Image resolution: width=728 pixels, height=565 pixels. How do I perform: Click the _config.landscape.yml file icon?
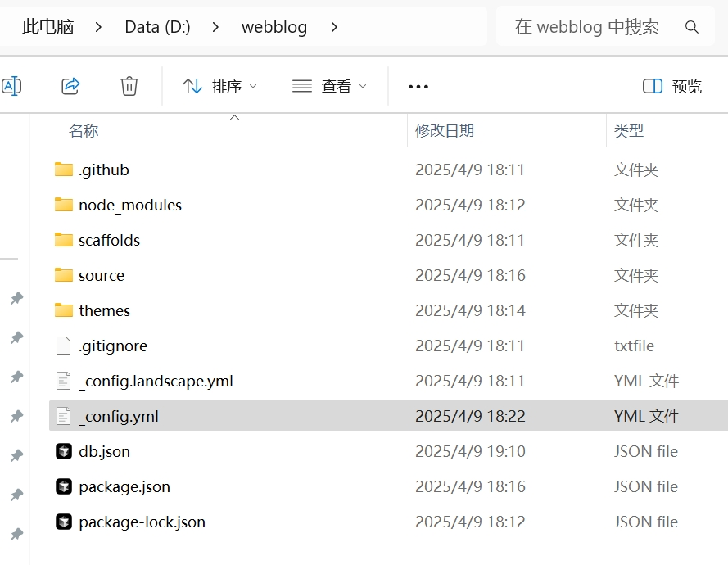pos(64,381)
